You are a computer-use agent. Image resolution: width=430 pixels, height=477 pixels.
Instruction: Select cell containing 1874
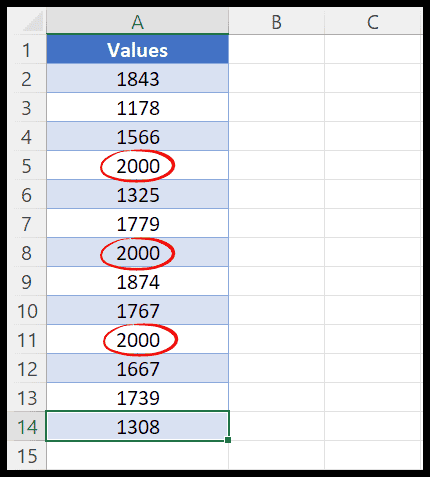[138, 281]
